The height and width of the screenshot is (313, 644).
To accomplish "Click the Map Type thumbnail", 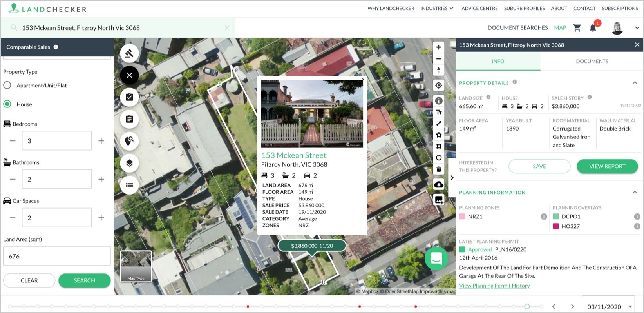I will click(136, 266).
